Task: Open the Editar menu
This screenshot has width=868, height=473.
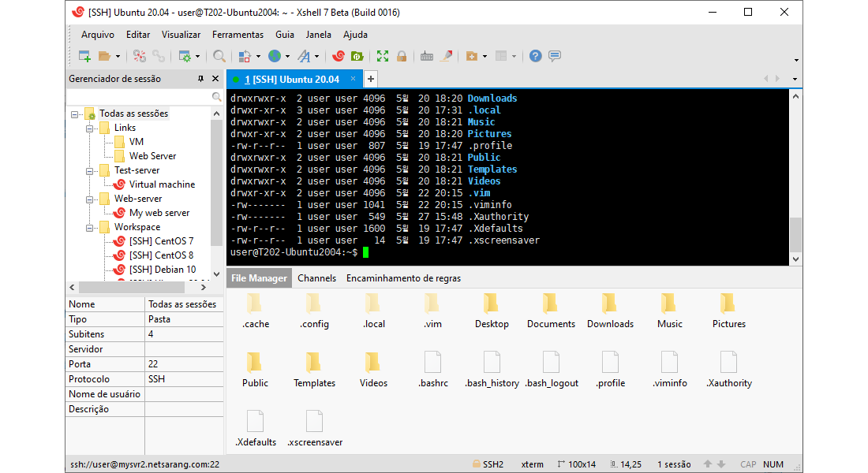Action: pos(138,35)
